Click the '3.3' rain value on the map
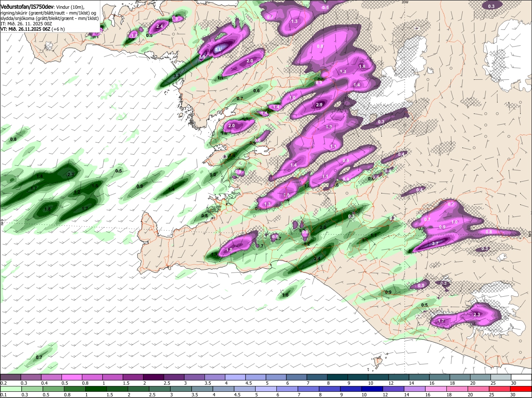Viewport: 532px width, 398px height. [x=176, y=76]
